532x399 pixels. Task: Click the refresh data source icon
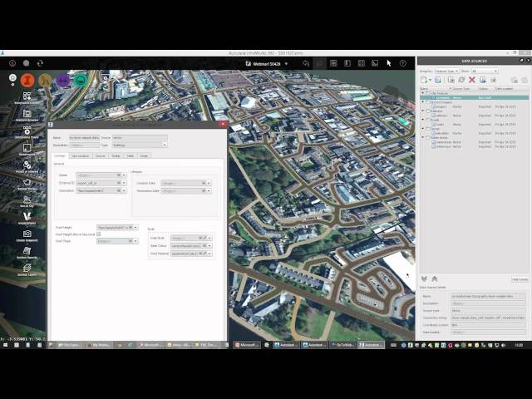461,80
